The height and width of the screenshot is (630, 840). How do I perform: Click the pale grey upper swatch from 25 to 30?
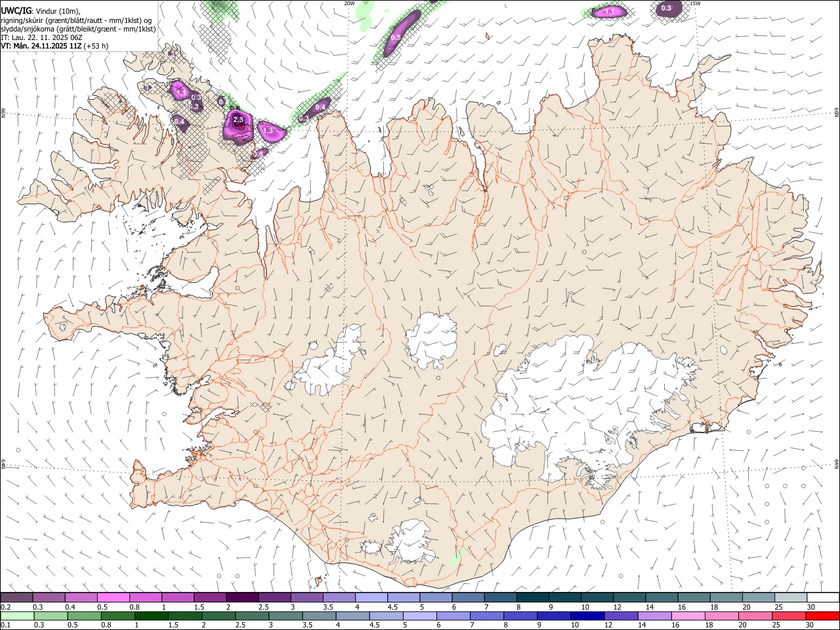[x=789, y=597]
